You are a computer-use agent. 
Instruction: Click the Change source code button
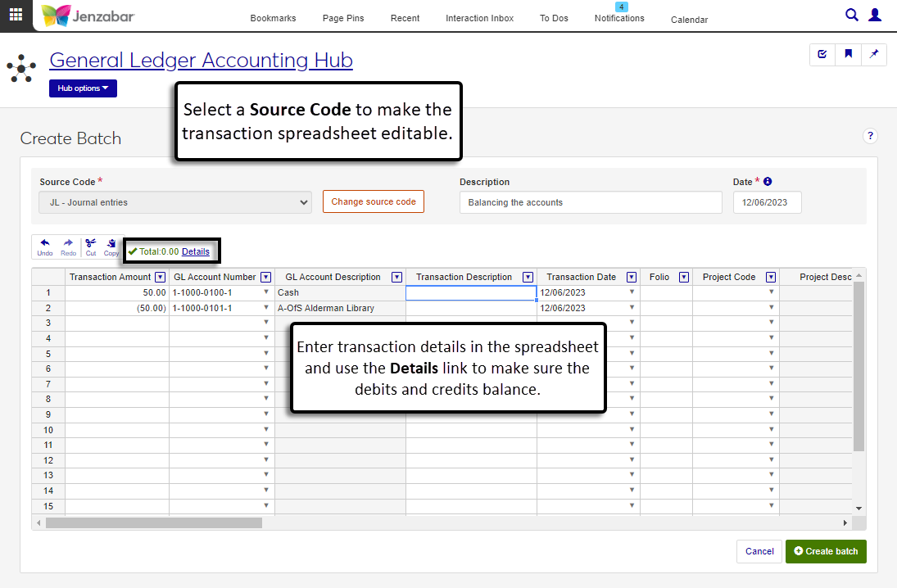[374, 201]
